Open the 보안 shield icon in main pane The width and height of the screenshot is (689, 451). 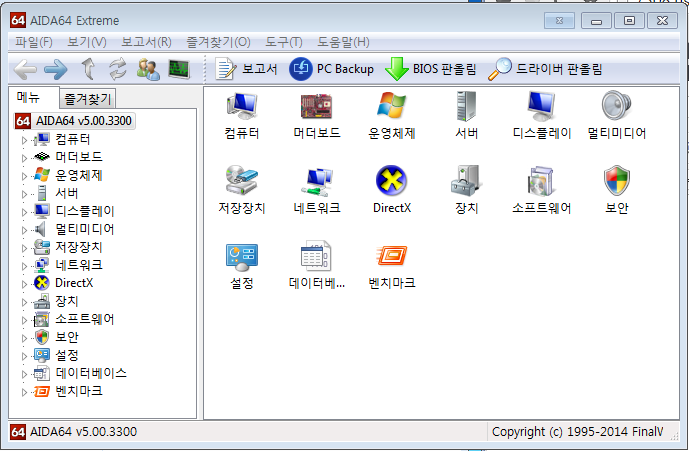(x=616, y=180)
